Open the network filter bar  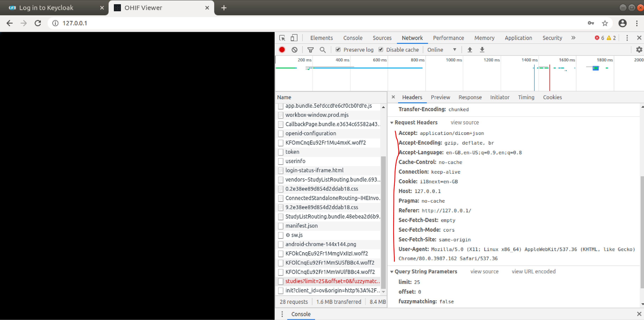pyautogui.click(x=310, y=49)
